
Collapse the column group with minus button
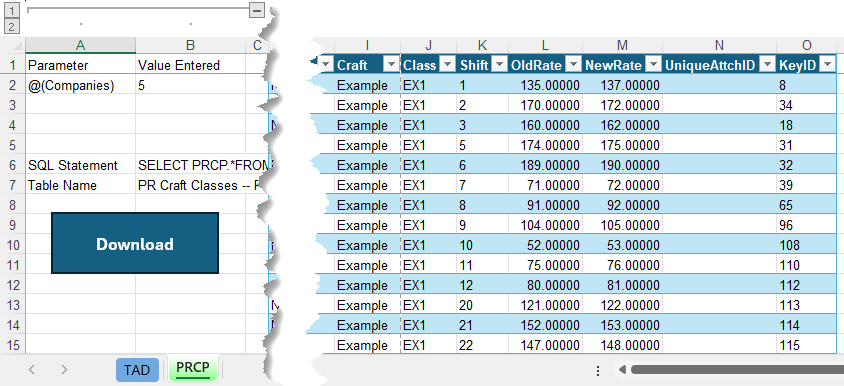click(x=257, y=10)
